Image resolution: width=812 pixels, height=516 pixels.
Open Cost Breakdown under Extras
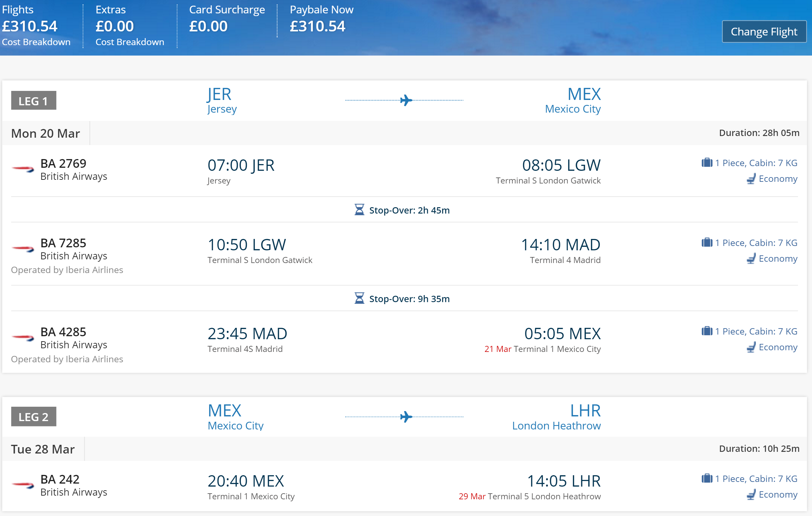pos(130,42)
